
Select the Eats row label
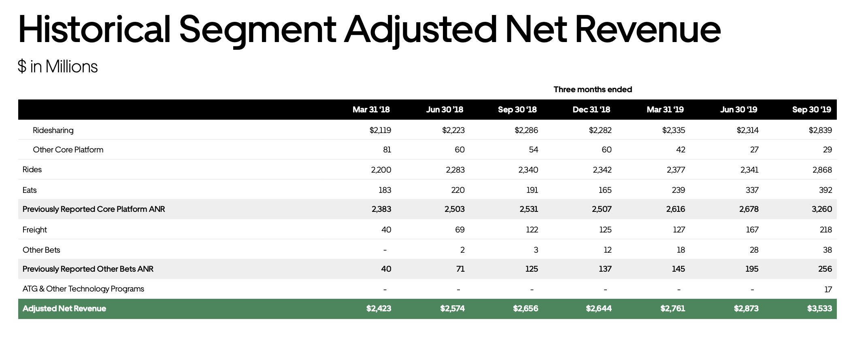pyautogui.click(x=30, y=190)
